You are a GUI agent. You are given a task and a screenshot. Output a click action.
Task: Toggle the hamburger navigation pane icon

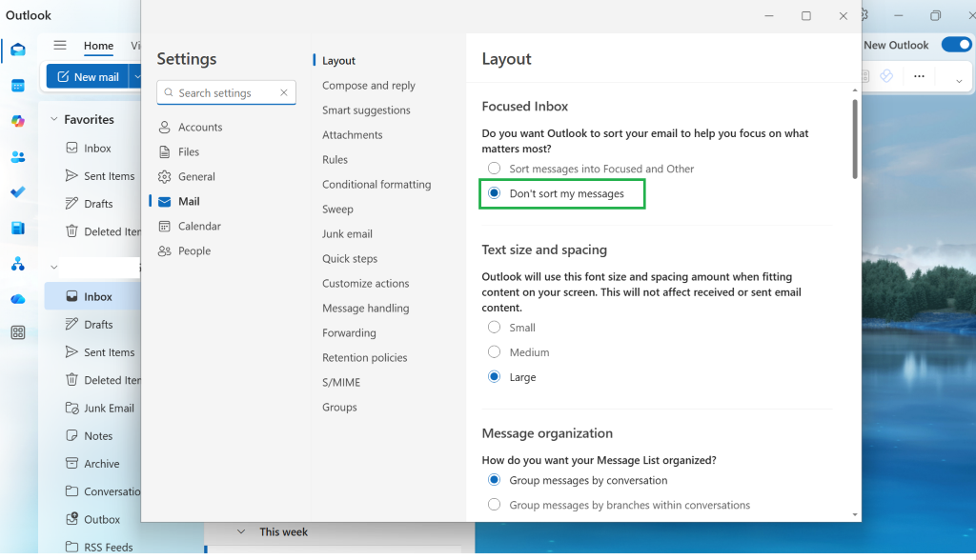(60, 45)
